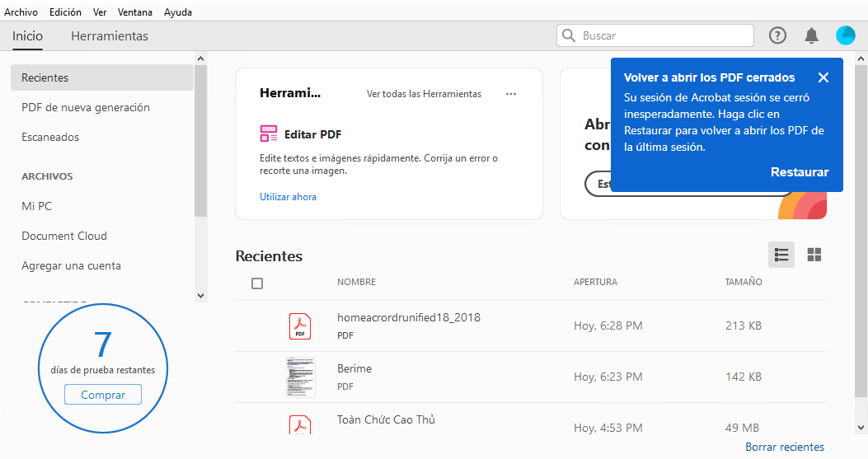Open the homeacrordrunified18_2018 PDF icon
Viewport: 868px width, 459px height.
(300, 326)
